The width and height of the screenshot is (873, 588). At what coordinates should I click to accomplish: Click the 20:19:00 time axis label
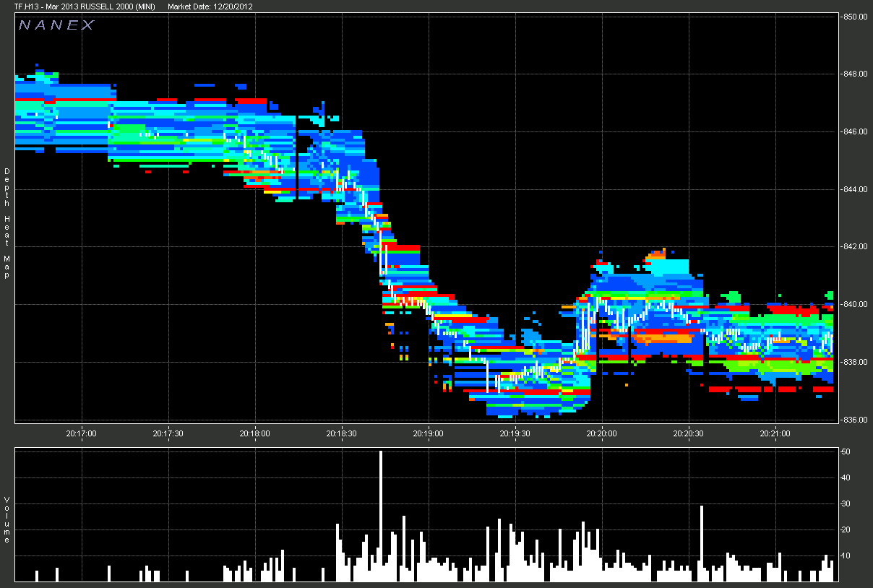tap(429, 433)
